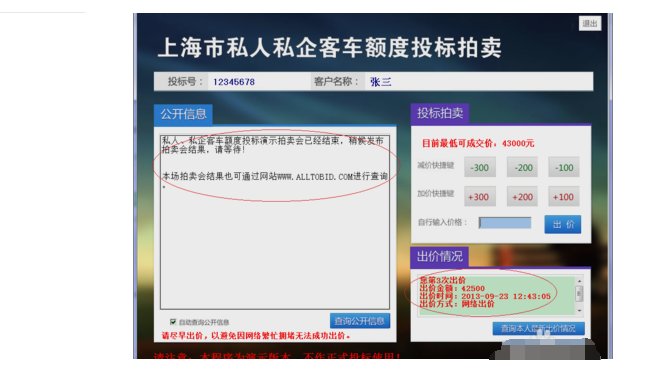
Task: Select the 出价情况 tab header
Action: [440, 257]
